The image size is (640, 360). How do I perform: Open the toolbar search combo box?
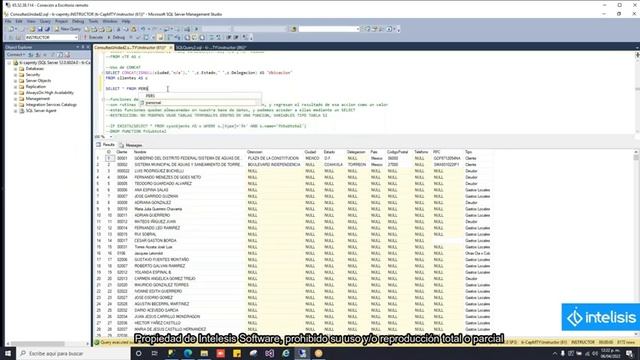point(329,29)
